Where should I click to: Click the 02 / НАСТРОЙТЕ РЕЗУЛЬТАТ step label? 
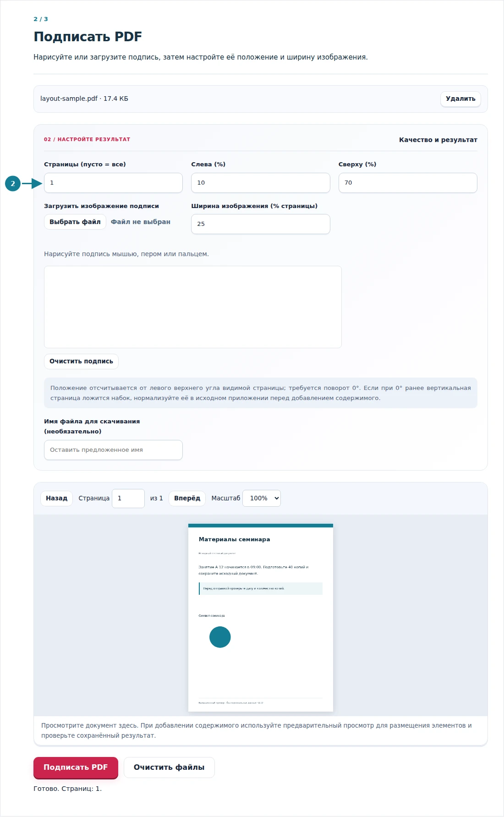point(87,139)
